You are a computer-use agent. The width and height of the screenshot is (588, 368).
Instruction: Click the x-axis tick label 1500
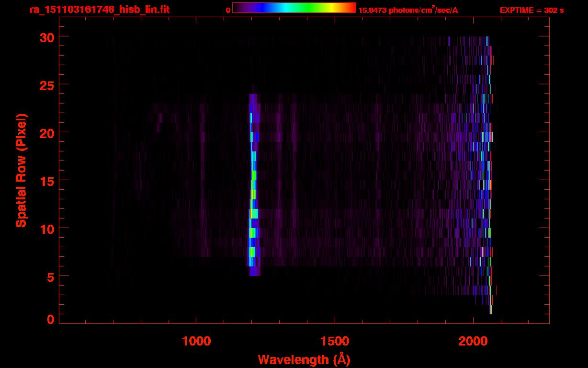pos(335,341)
